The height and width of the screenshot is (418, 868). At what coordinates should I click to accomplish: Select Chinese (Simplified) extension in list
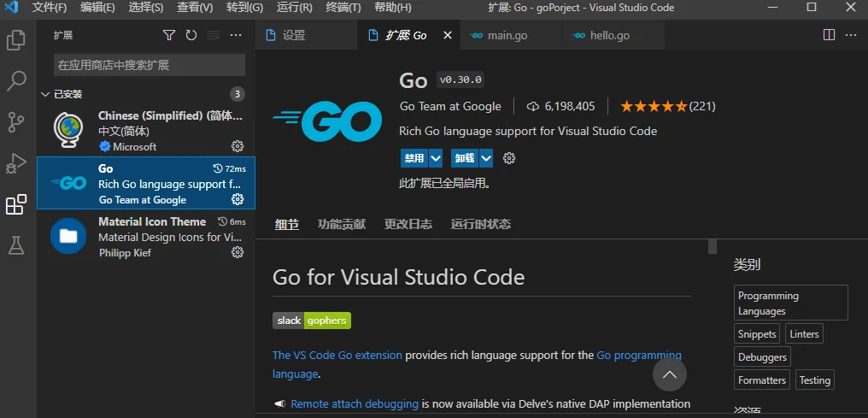click(x=146, y=131)
